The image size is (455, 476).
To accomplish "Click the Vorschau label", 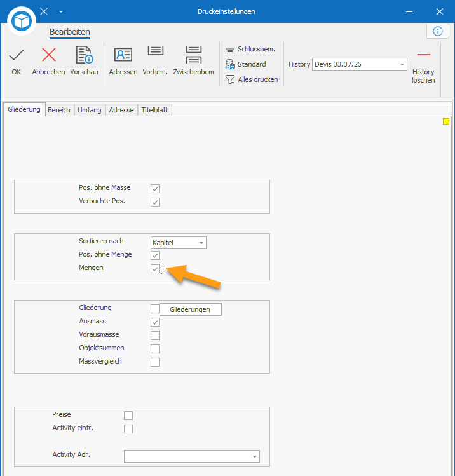I will [84, 72].
